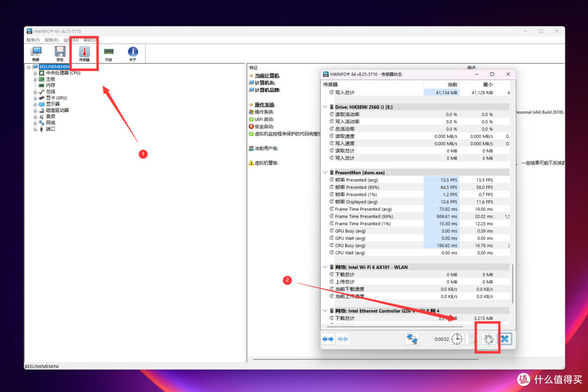The image size is (588, 392).
Task: Click the 868.61 ms value cell
Action: pyautogui.click(x=442, y=217)
